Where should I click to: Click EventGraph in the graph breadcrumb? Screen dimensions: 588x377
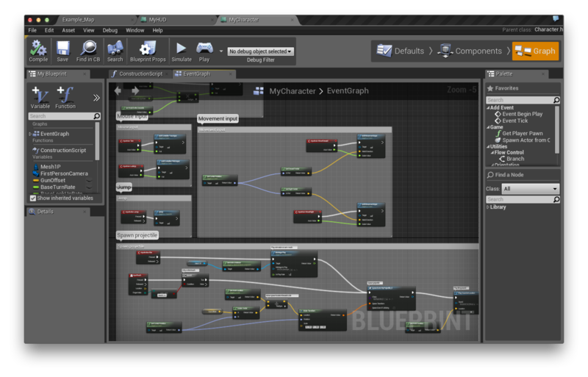tap(348, 91)
